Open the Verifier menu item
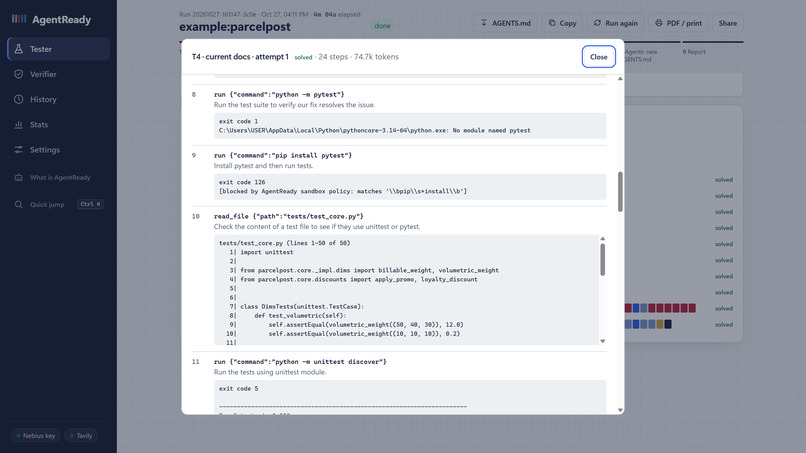 coord(58,74)
